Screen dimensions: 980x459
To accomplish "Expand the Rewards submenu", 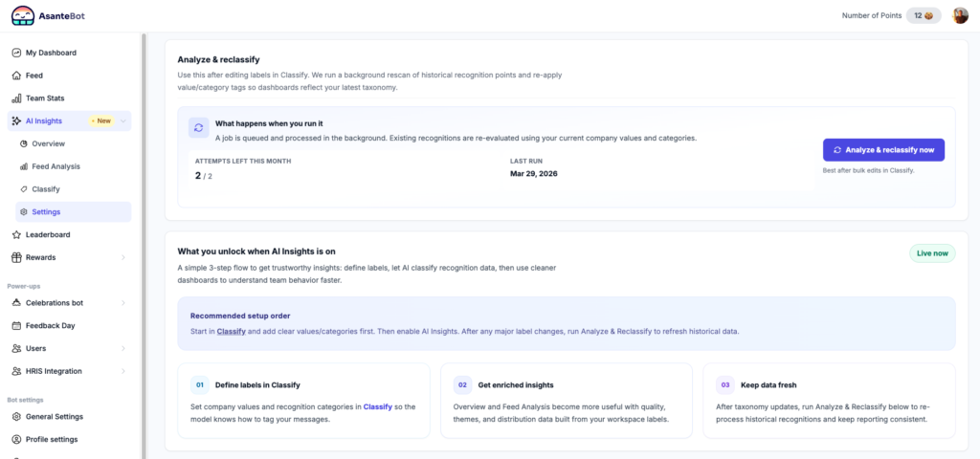I will [123, 257].
